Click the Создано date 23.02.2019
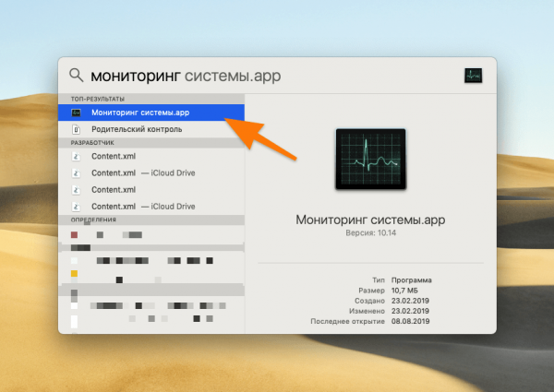Viewport: 554px width, 392px height. point(410,301)
